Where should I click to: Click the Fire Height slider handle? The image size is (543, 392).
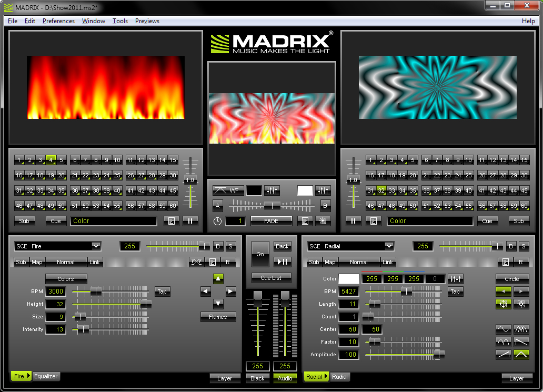[146, 304]
